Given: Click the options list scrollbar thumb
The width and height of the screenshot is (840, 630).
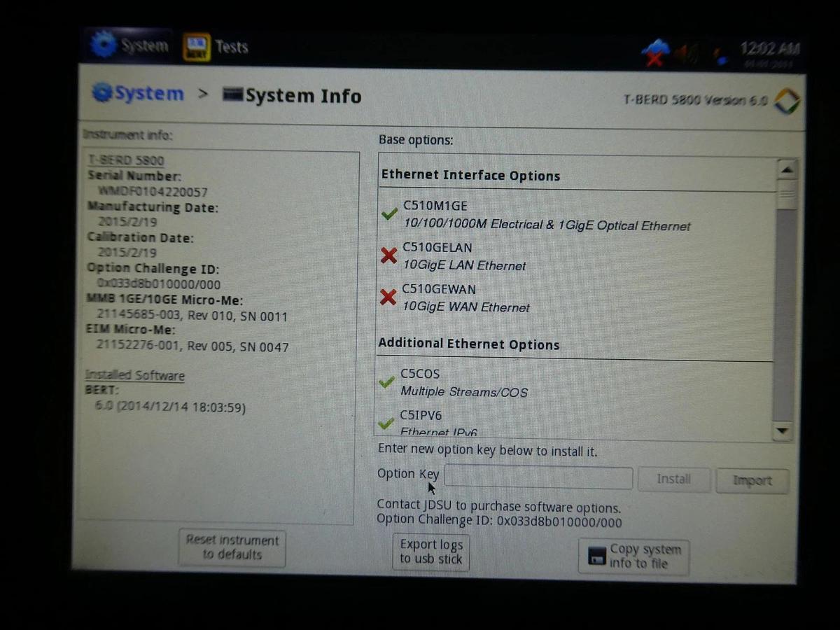Looking at the screenshot, I should coord(787,195).
